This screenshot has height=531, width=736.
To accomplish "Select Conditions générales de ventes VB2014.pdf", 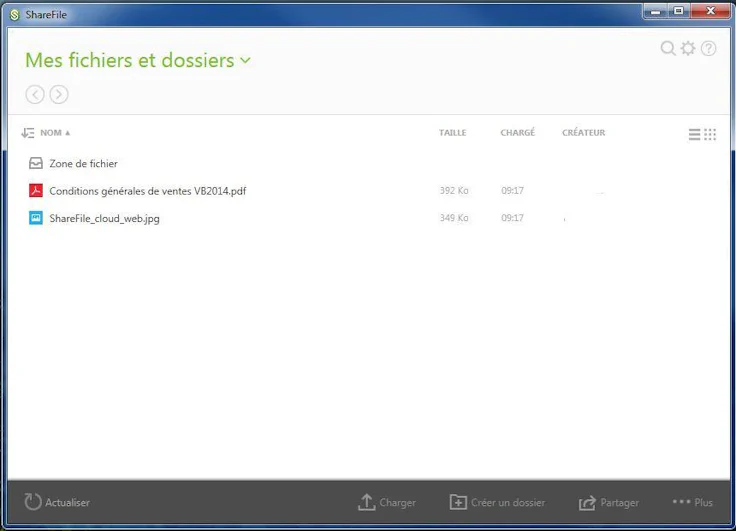I will coord(148,191).
